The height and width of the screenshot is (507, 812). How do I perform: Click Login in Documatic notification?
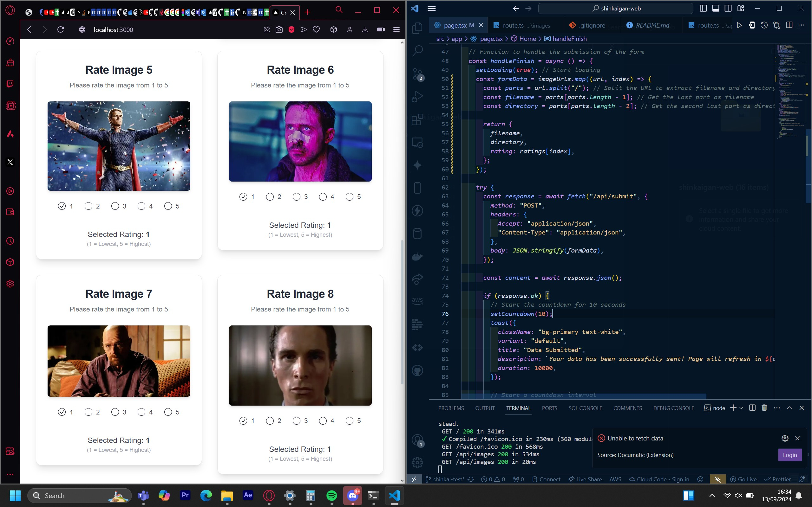pos(789,455)
